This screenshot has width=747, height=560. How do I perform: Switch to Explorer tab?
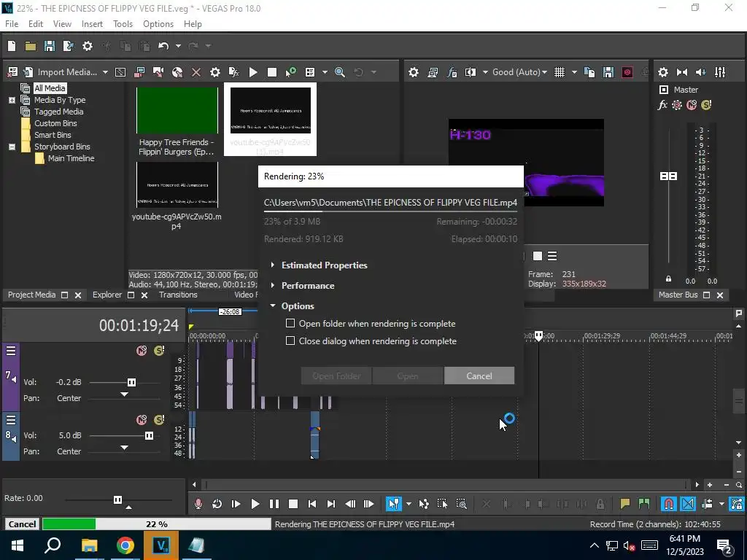[x=107, y=295]
